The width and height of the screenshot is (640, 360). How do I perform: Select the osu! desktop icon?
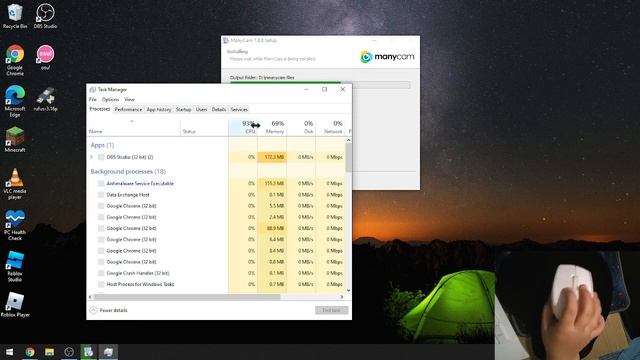[45, 57]
